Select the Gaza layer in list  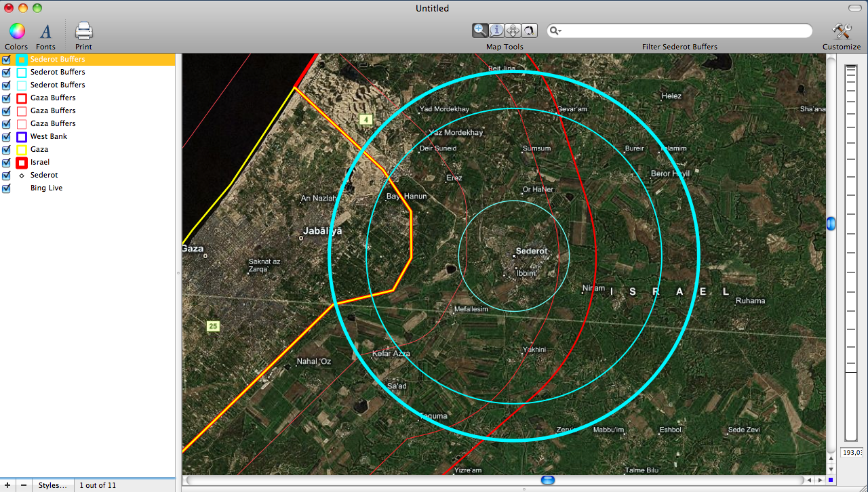point(39,149)
